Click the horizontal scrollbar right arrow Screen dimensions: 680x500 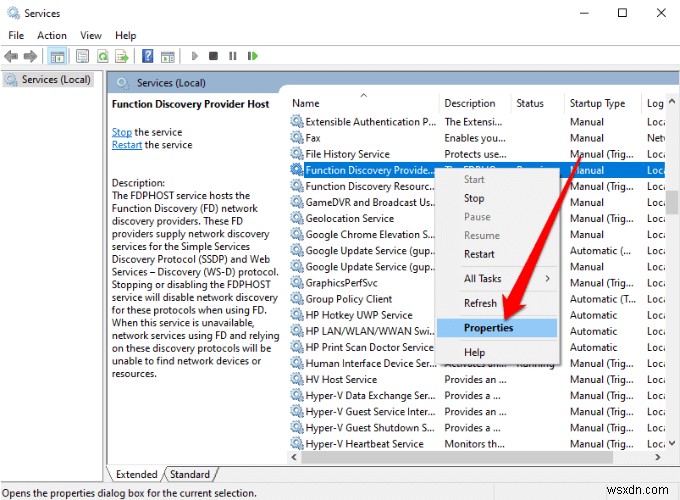point(657,457)
